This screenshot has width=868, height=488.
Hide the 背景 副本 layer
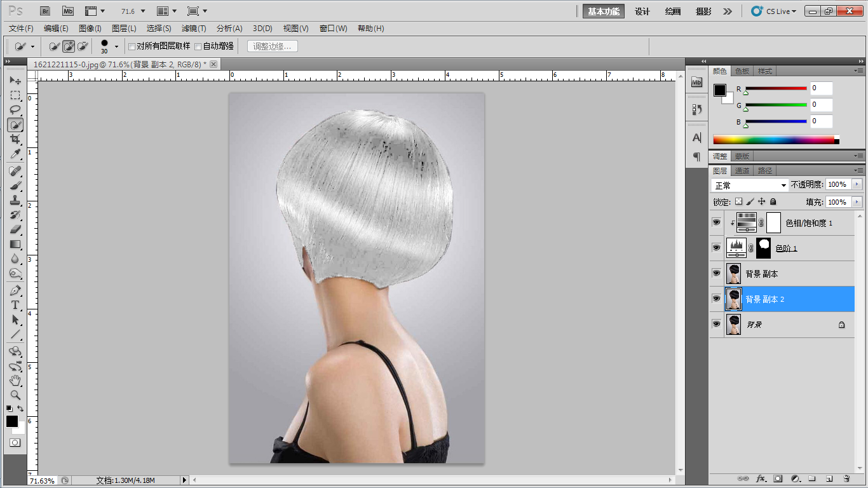coord(716,273)
